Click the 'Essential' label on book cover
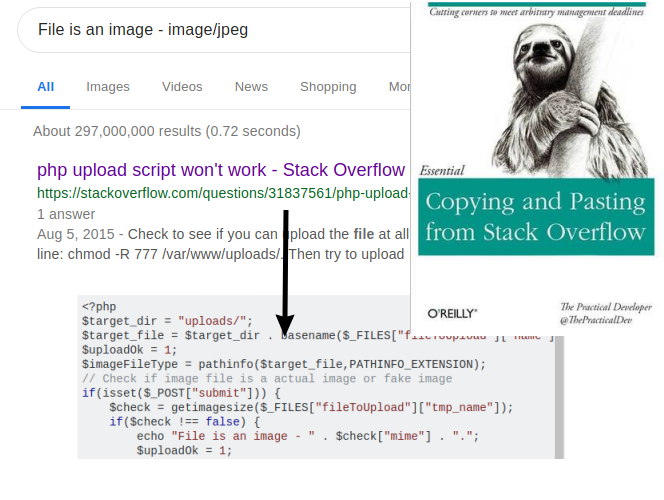This screenshot has width=664, height=500. [442, 171]
